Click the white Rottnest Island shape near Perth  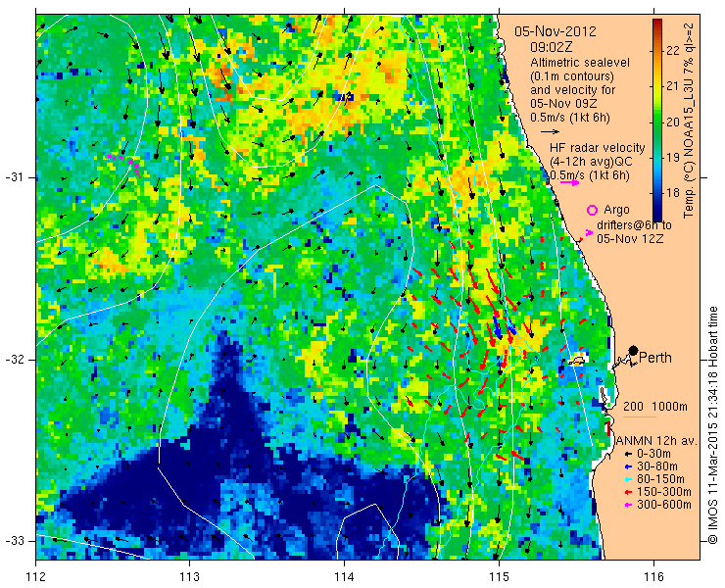(x=577, y=360)
